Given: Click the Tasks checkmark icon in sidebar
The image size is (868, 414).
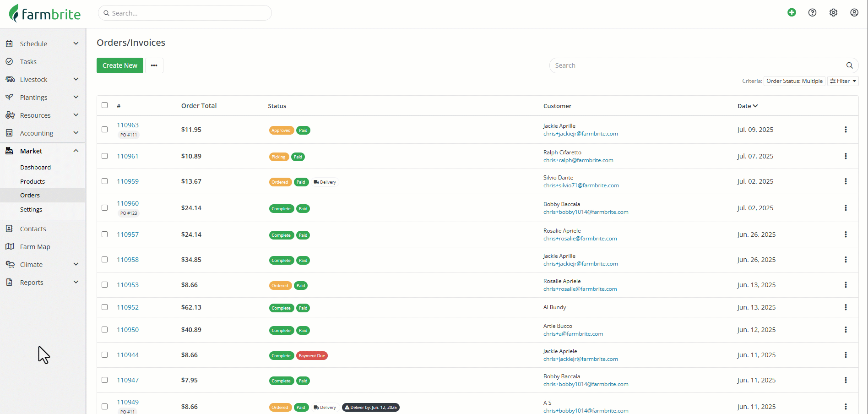Looking at the screenshot, I should 9,61.
